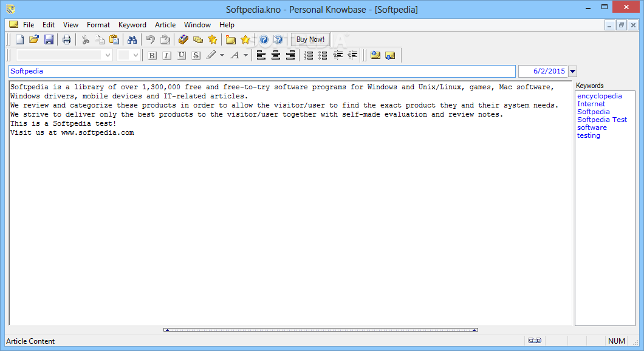This screenshot has width=644, height=351.
Task: Open help with the blue question-mark icon
Action: click(x=264, y=39)
